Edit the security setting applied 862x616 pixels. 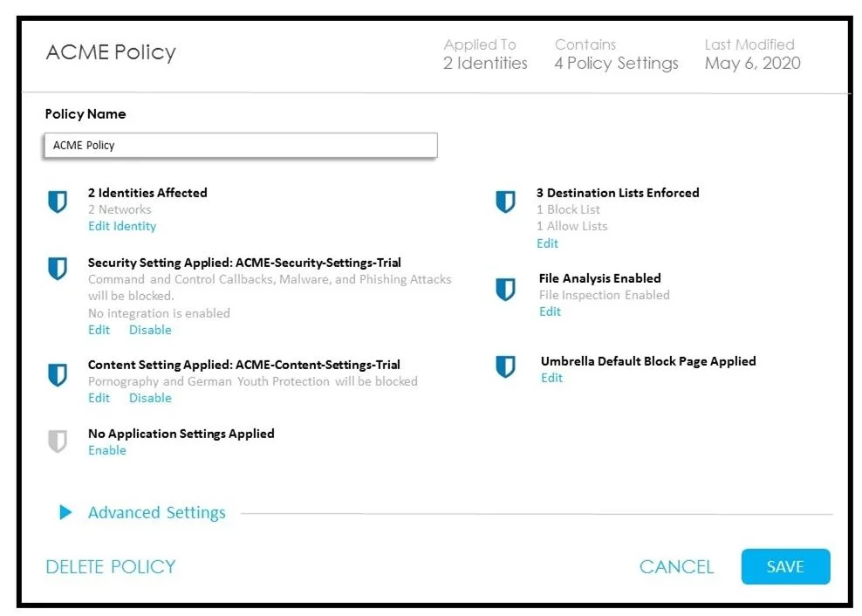99,330
